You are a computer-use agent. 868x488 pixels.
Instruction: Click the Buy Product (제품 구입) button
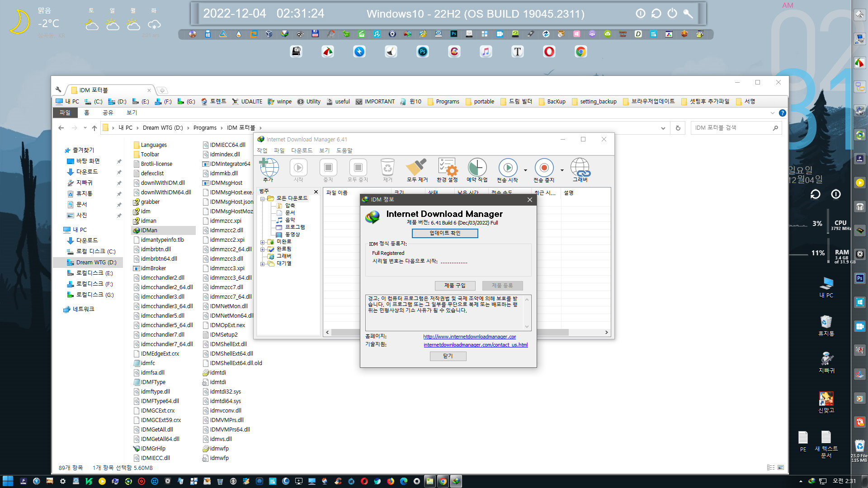455,286
